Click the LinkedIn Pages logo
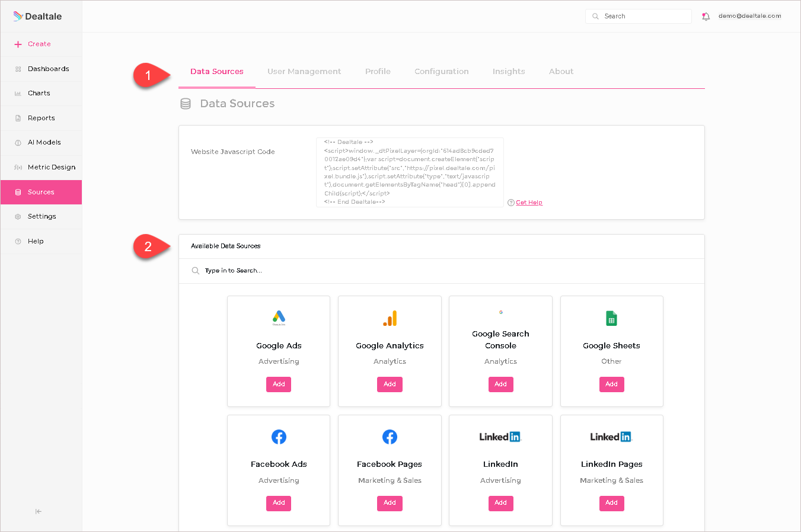This screenshot has height=532, width=801. click(x=611, y=437)
